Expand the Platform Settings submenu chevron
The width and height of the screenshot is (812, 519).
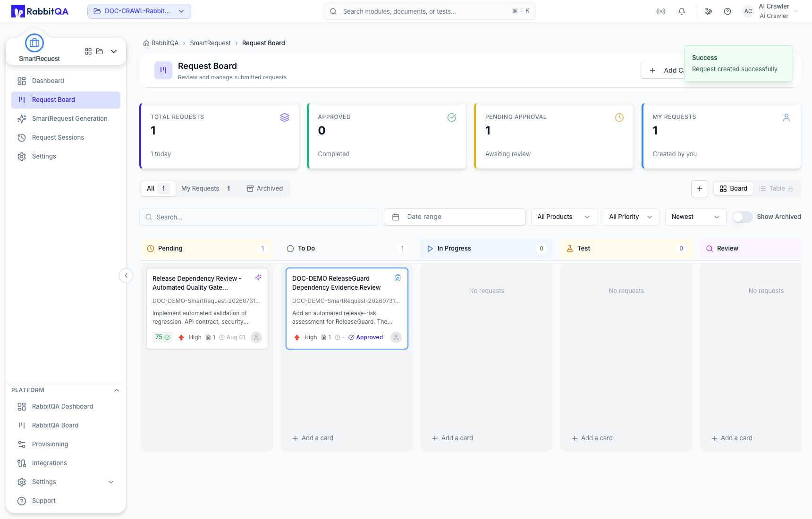[111, 482]
